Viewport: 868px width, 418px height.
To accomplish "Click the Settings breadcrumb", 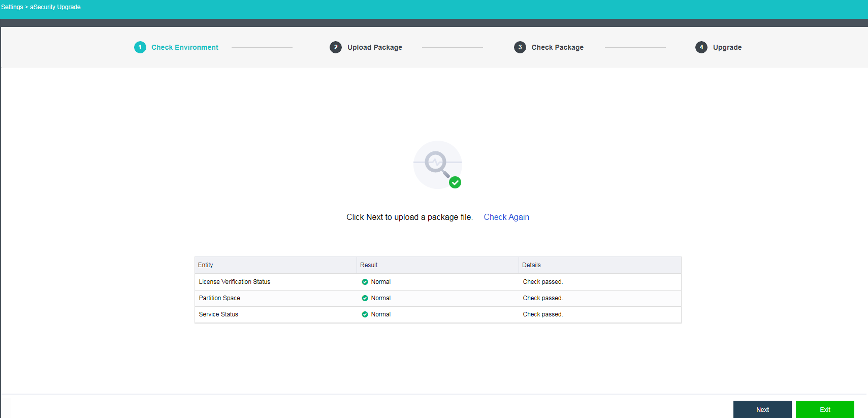I will (x=12, y=7).
